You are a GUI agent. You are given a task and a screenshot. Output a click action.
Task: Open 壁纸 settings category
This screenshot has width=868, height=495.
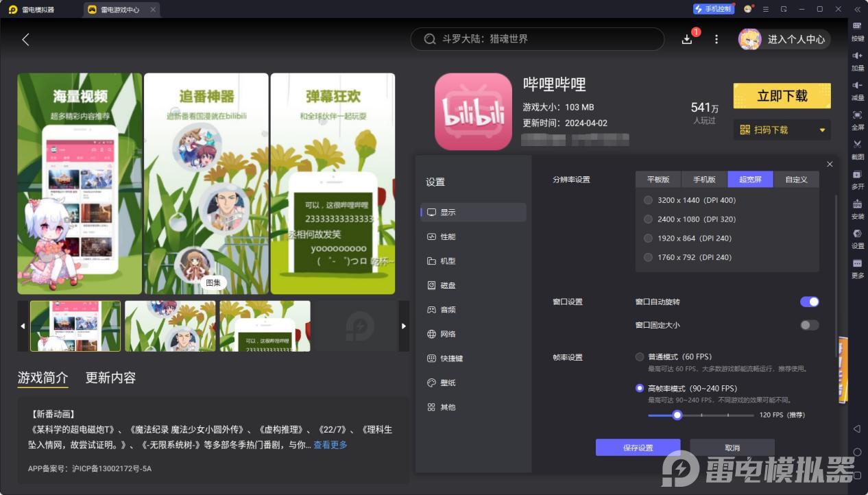pos(474,383)
